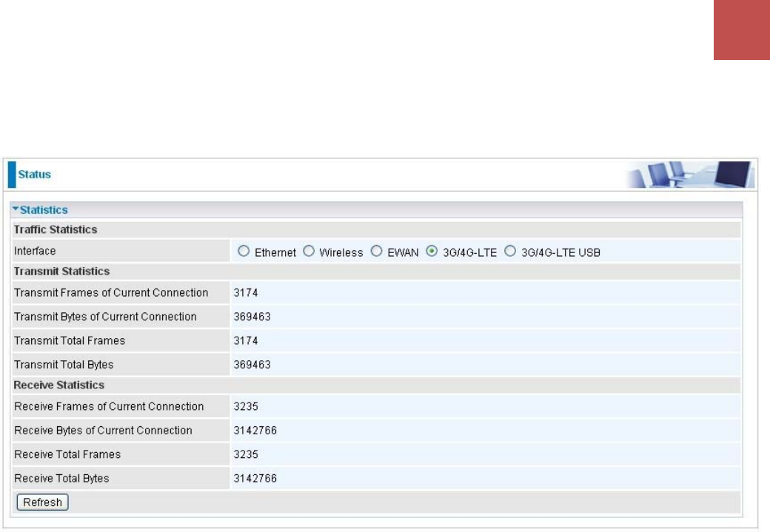Screen dimensions: 770x532
Task: Click the Receive Statistics heading
Action: (59, 385)
